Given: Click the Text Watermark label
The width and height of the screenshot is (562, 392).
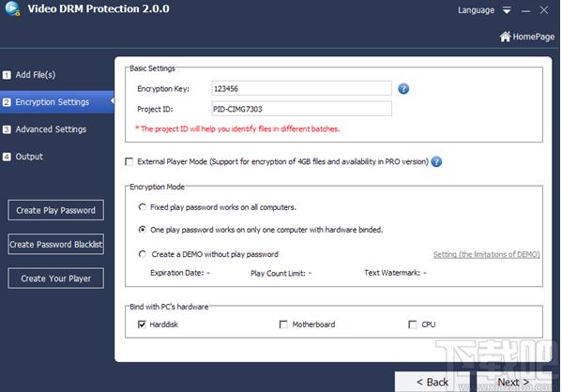Looking at the screenshot, I should 392,273.
